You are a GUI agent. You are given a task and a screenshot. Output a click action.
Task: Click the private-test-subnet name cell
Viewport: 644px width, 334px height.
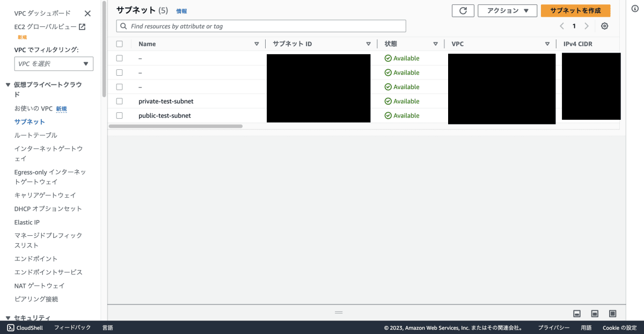click(x=166, y=101)
